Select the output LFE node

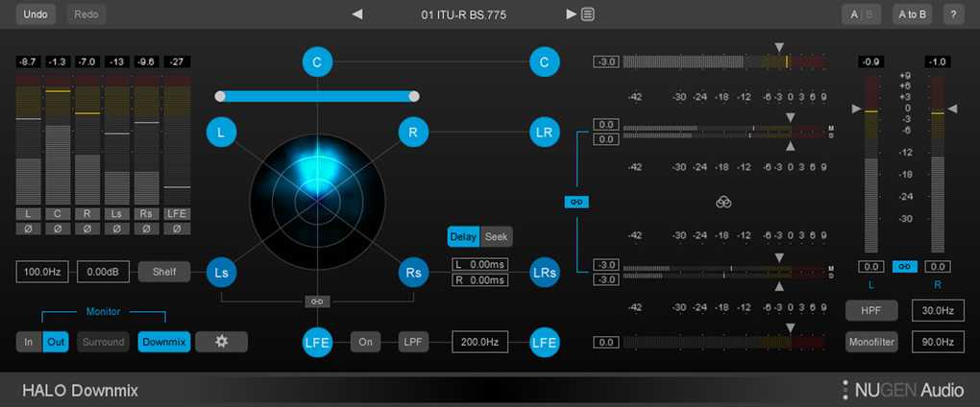[545, 342]
